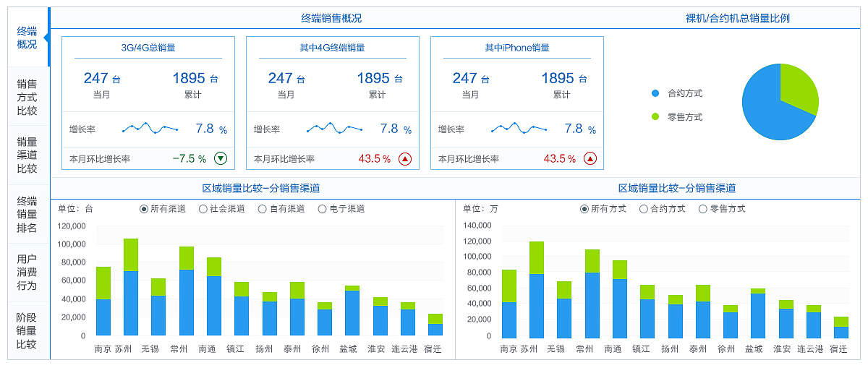Open the 终端销量排名 sidebar tab
The width and height of the screenshot is (868, 368).
(27, 214)
